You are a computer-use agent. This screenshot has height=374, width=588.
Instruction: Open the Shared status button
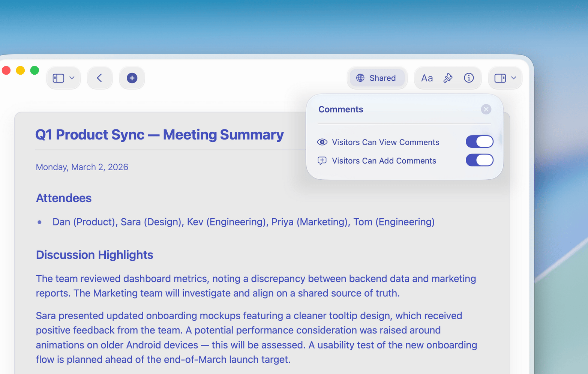(376, 78)
